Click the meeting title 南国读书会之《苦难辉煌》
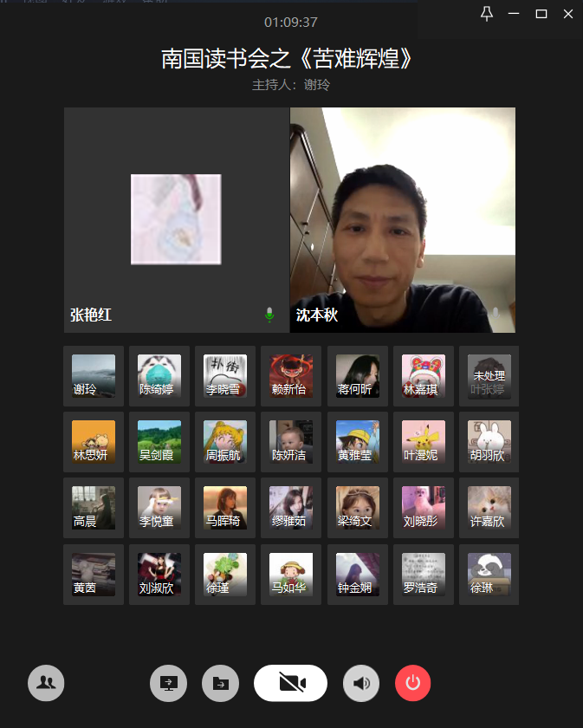Viewport: 583px width, 728px height. click(x=291, y=59)
